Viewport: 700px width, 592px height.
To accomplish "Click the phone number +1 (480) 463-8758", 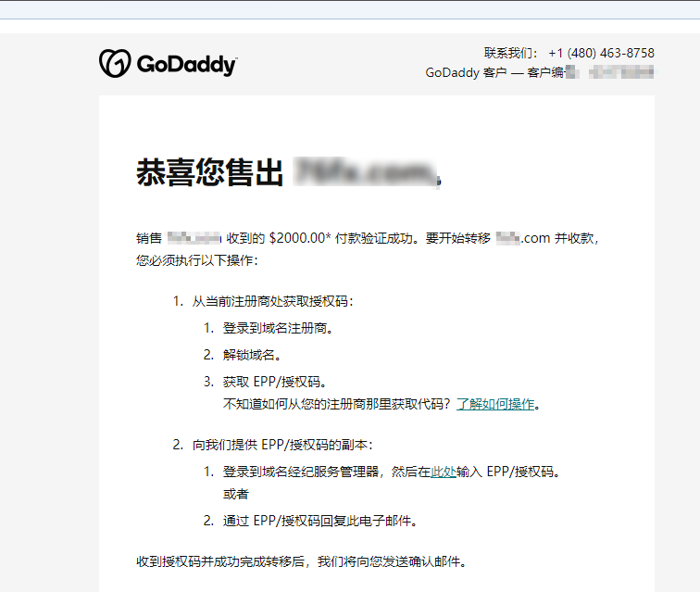I will [x=601, y=53].
